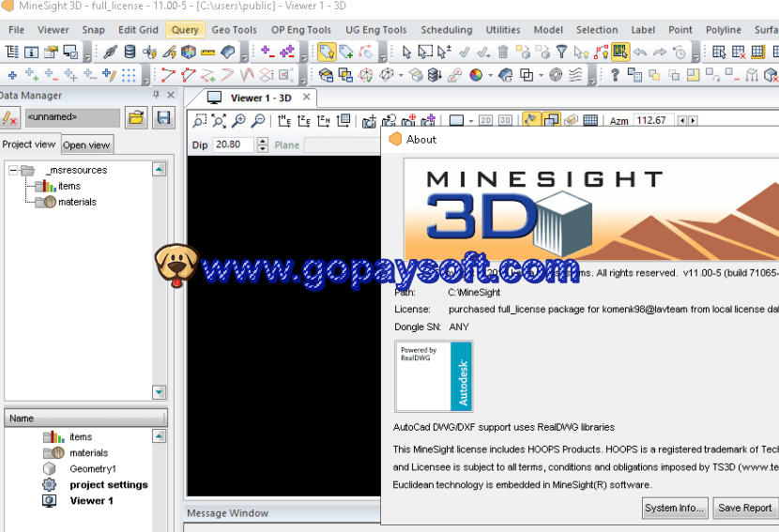Viewport: 779px width, 532px height.
Task: Toggle the highlighted overlapping squares viewer icon
Action: pyautogui.click(x=551, y=120)
